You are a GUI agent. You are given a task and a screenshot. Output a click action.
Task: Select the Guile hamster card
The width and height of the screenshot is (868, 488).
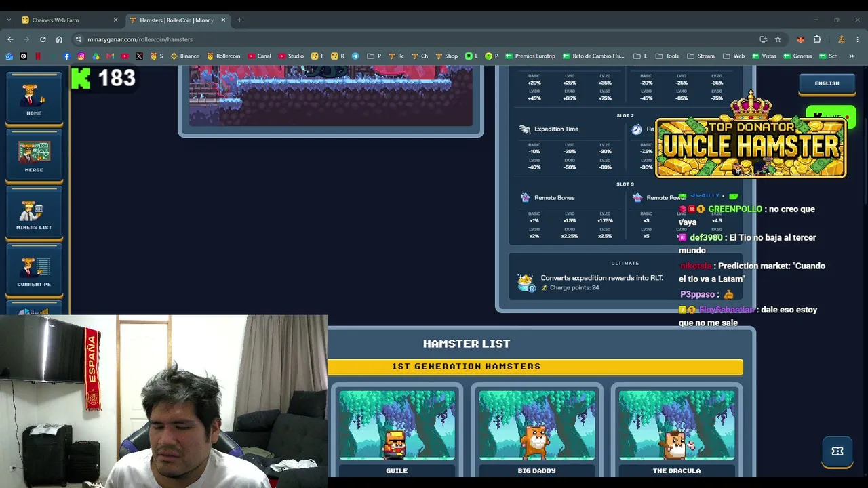coord(397,431)
